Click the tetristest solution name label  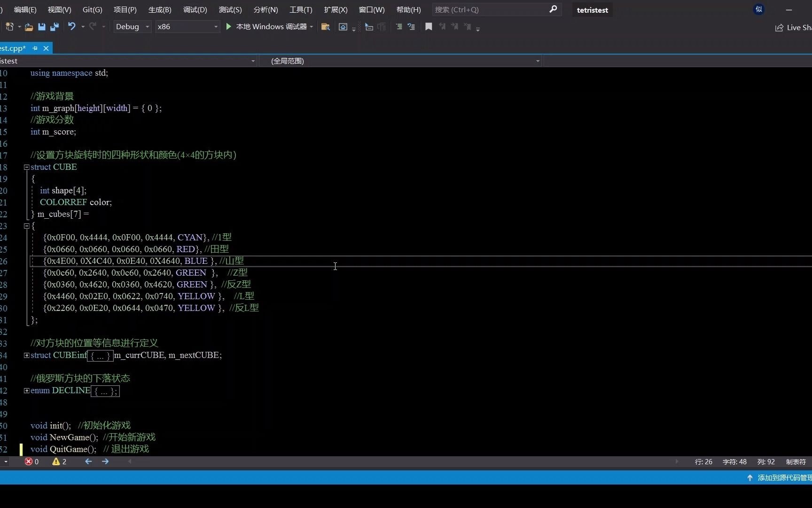pos(592,10)
